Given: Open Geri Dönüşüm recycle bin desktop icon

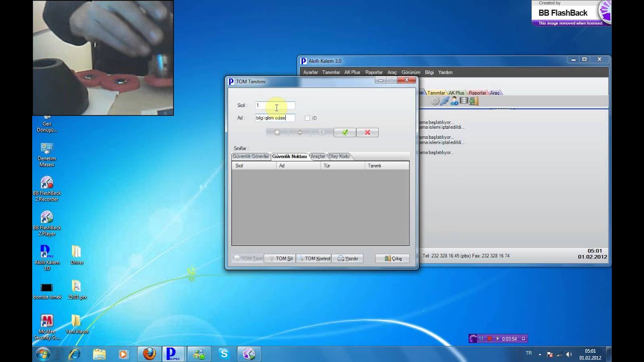Looking at the screenshot, I should [x=47, y=124].
